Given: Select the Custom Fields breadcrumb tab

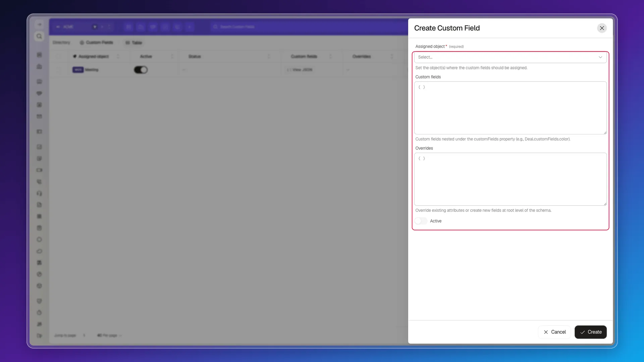Looking at the screenshot, I should 97,43.
